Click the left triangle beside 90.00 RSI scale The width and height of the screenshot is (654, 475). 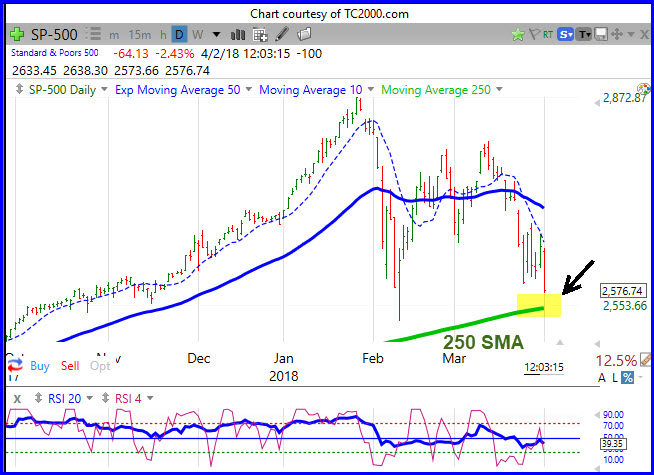[597, 415]
